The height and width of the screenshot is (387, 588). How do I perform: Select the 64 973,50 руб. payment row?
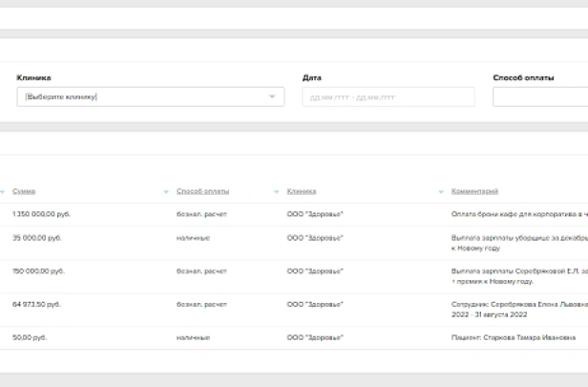(36, 304)
